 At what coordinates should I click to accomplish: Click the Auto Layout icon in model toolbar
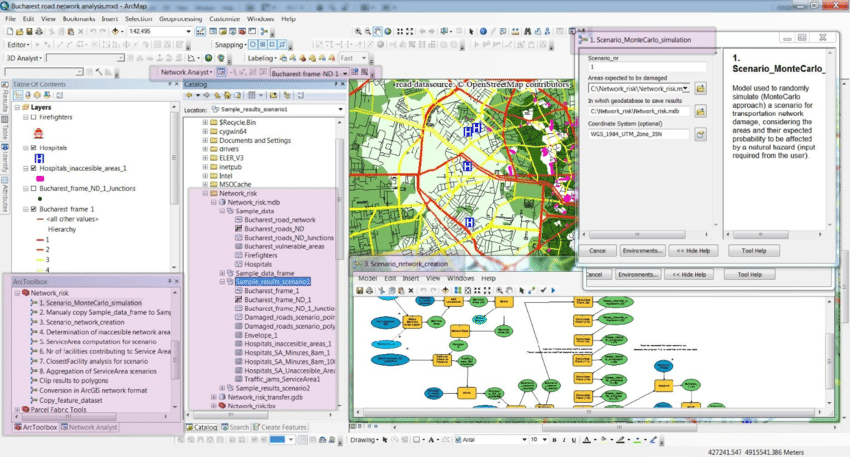(458, 291)
